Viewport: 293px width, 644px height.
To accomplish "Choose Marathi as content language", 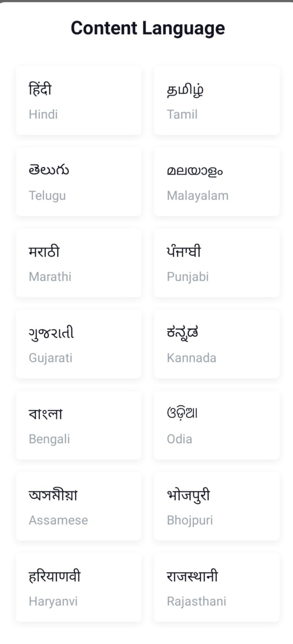I will [x=79, y=263].
